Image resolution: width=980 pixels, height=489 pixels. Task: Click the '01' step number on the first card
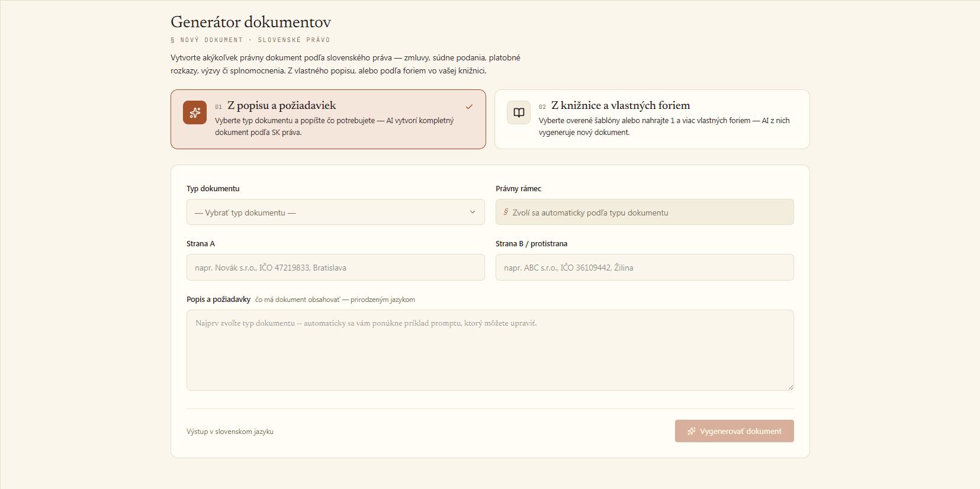[x=219, y=107]
